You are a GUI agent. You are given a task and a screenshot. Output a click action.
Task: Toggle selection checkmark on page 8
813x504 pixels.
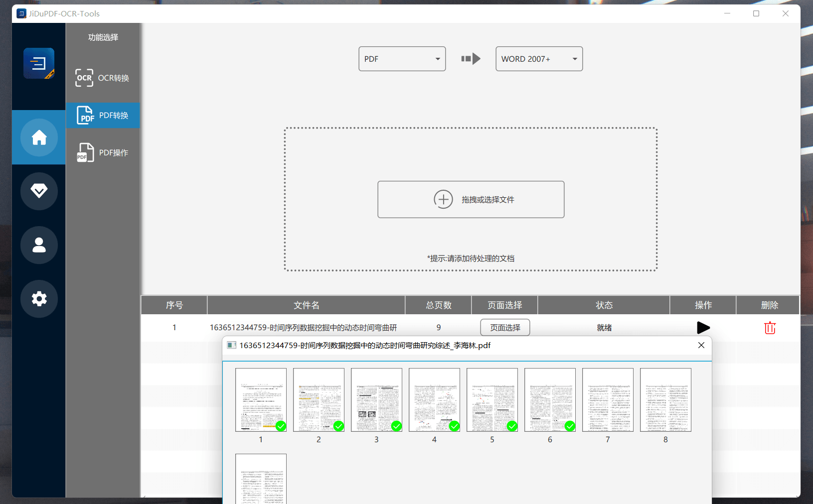click(685, 426)
